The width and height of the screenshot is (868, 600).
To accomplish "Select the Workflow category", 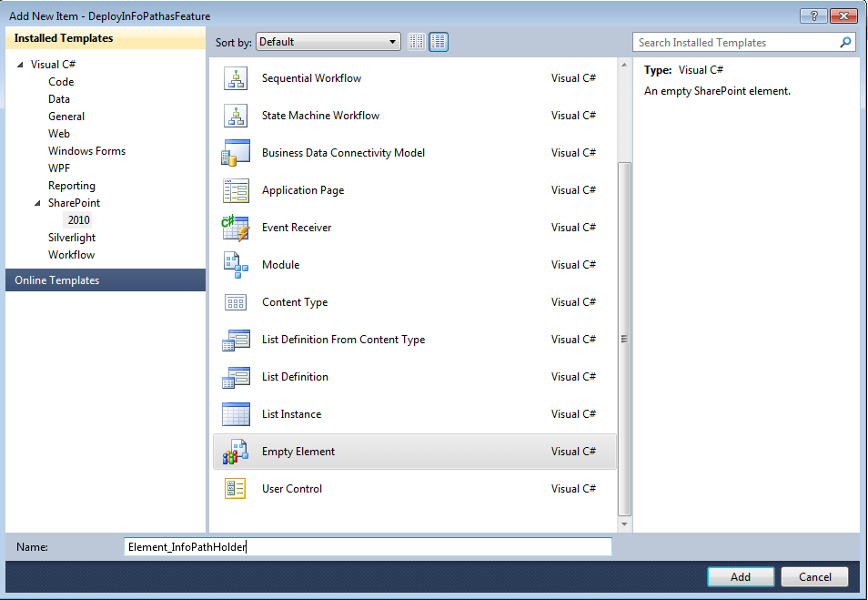I will click(x=71, y=255).
